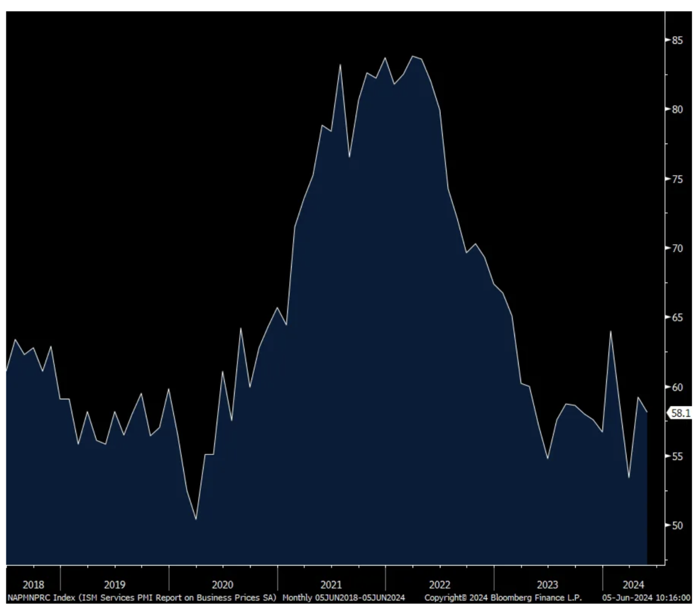Click the 05-Jun-2024 10:16:00 timestamp
The width and height of the screenshot is (700, 614).
(646, 598)
